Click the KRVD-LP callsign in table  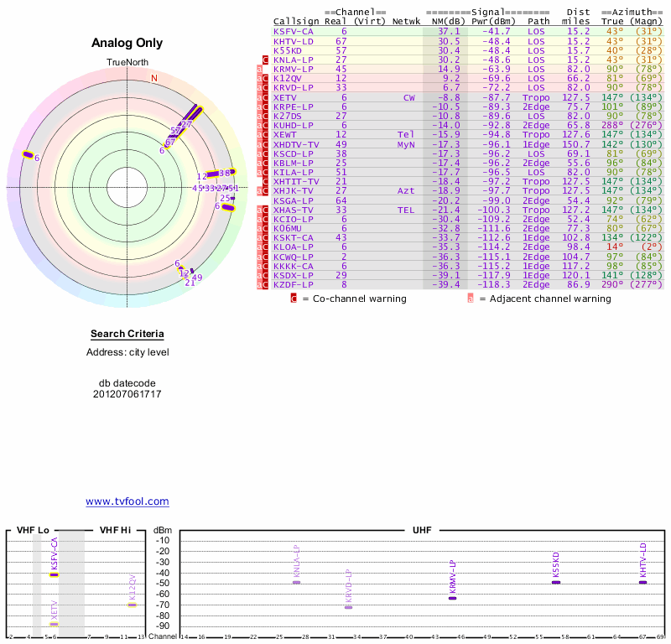click(x=293, y=88)
